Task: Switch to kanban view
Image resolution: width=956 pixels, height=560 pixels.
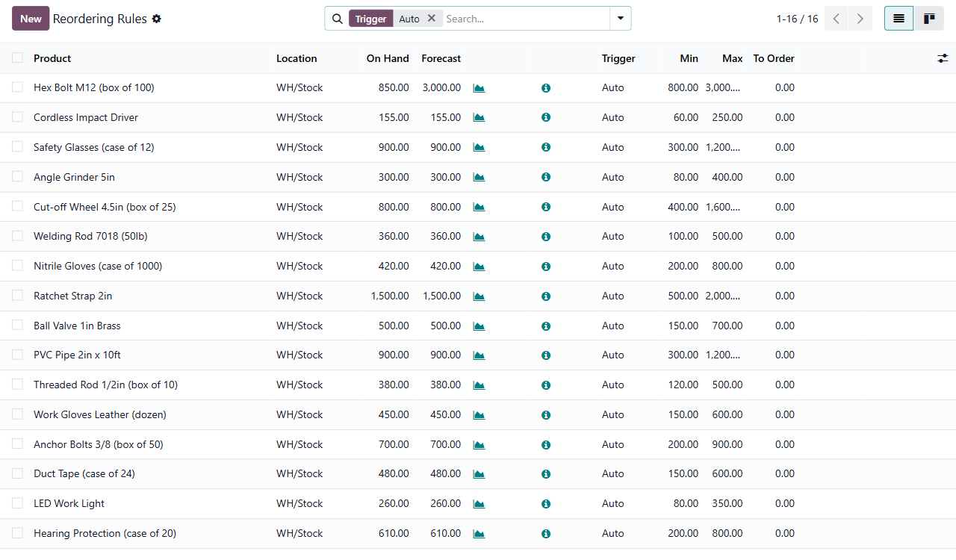Action: (x=929, y=19)
